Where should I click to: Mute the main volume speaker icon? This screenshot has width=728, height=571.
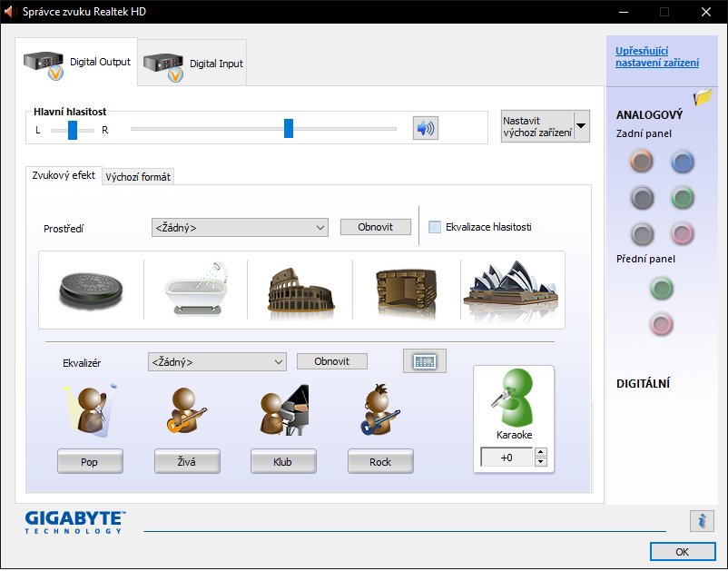coord(424,129)
